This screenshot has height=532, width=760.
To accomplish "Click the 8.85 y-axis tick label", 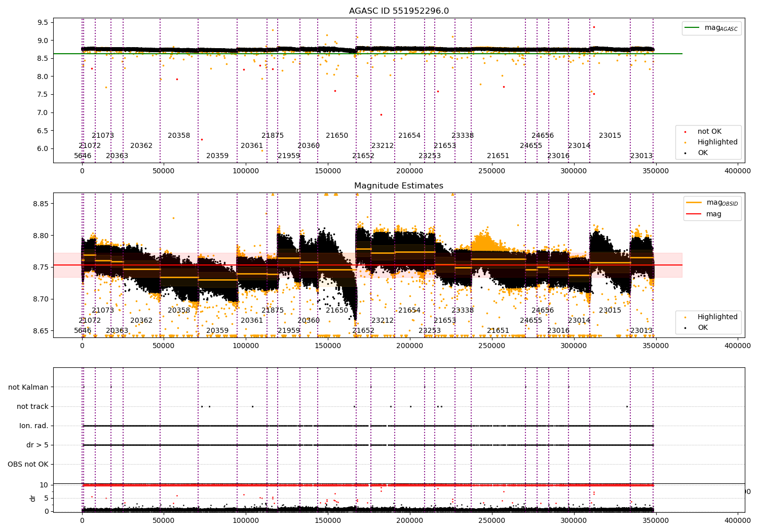I will tap(41, 204).
